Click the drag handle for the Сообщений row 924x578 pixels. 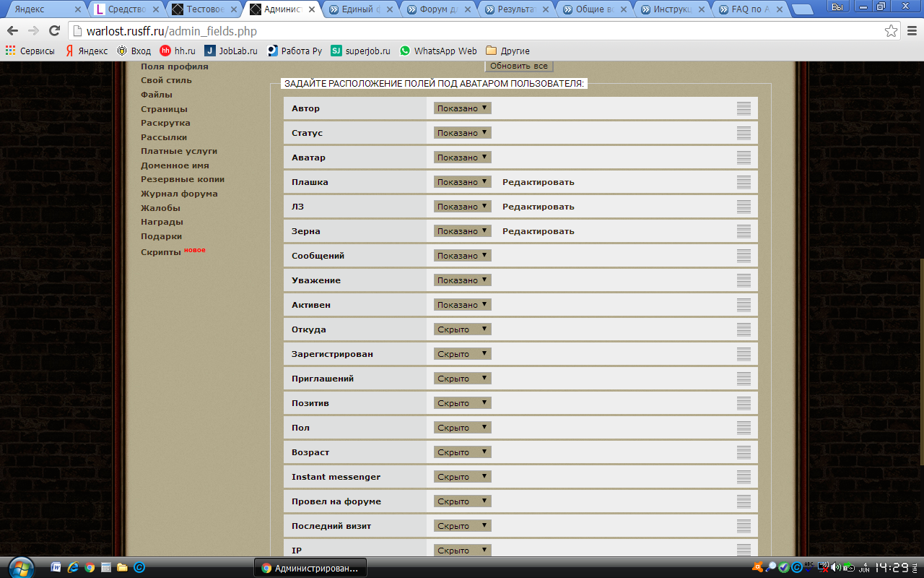(x=744, y=256)
